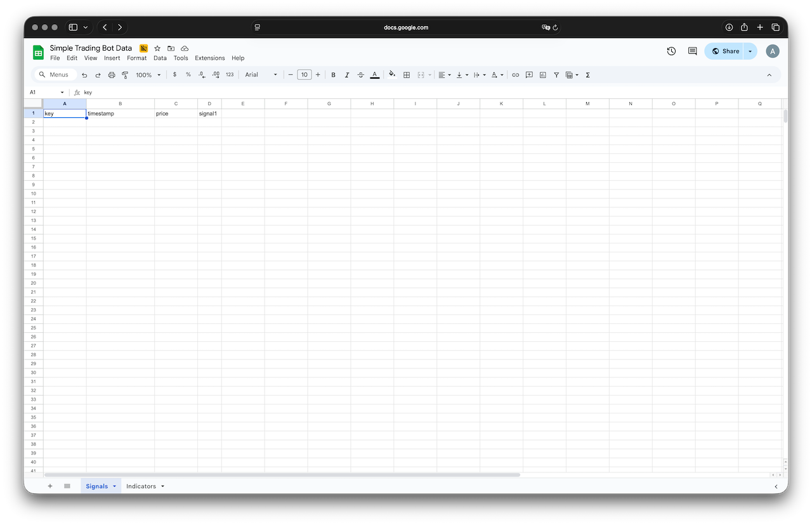Open the Signals sheet tab dropdown arrow
This screenshot has width=812, height=525.
(115, 486)
